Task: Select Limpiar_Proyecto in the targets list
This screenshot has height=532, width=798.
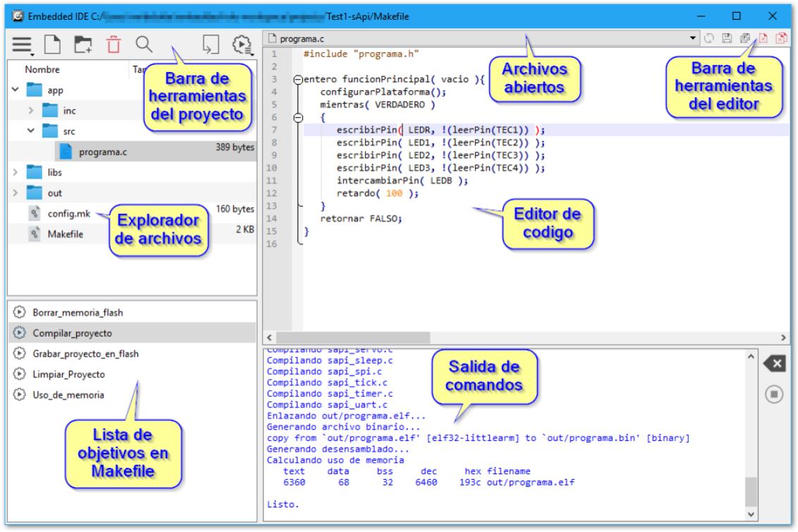Action: click(x=132, y=374)
